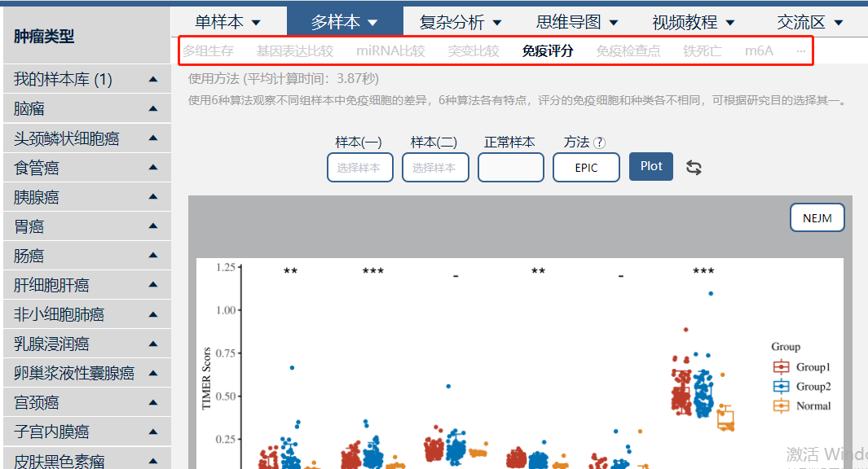Expand 我的样本库 (1) arrow
Image resolution: width=868 pixels, height=469 pixels.
tap(153, 79)
